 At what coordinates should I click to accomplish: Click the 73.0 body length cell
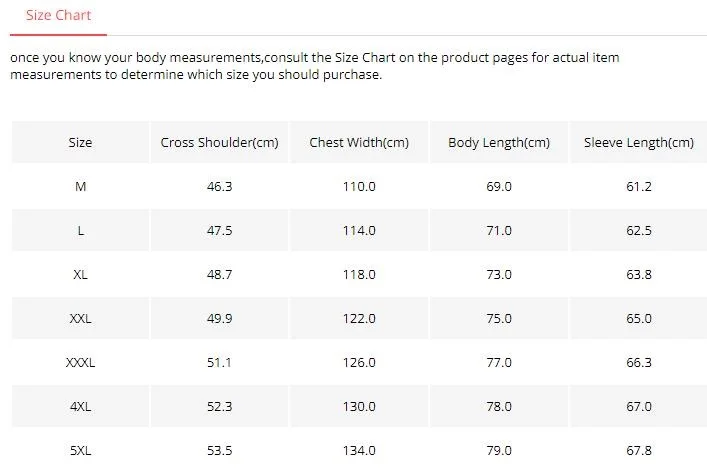(499, 274)
